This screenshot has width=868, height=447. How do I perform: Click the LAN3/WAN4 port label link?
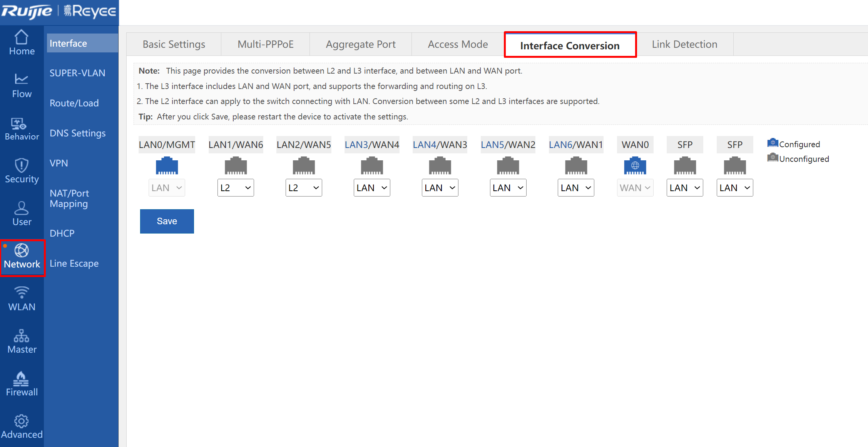(372, 145)
